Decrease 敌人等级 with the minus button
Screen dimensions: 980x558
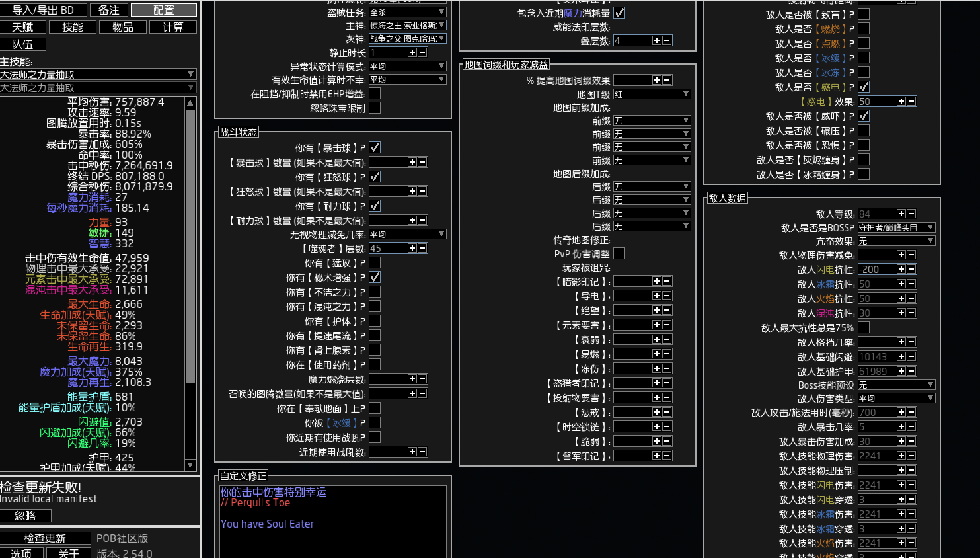911,214
